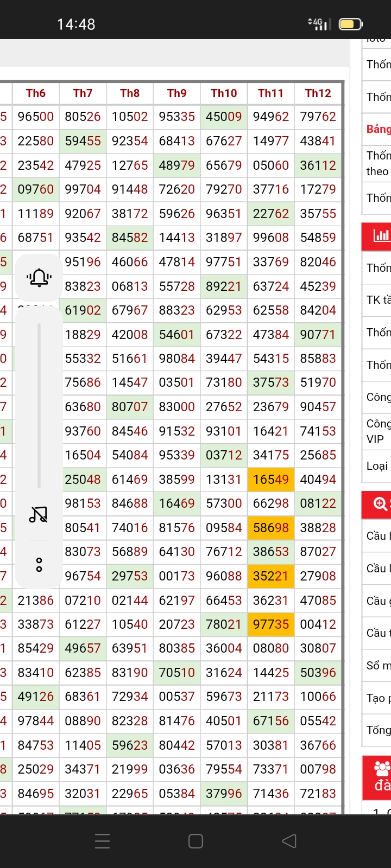Viewport: 391px width, 868px height.
Task: Toggle media mute with crossed-out music note
Action: (x=39, y=514)
